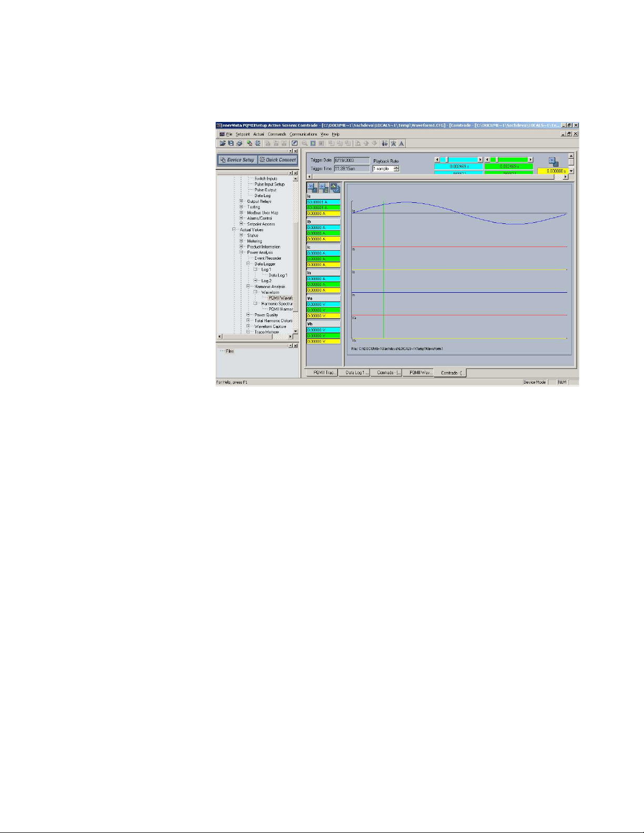Click the green slider's left arrow
This screenshot has width=644, height=833.
tap(487, 159)
